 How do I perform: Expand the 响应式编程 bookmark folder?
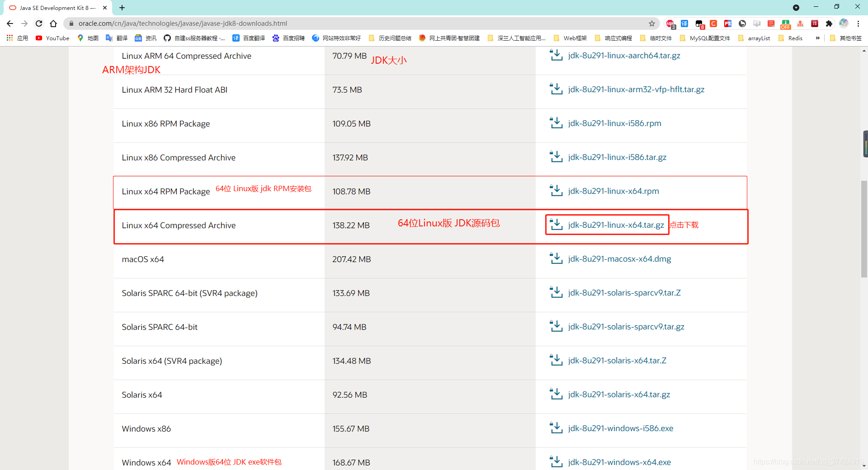coord(613,38)
